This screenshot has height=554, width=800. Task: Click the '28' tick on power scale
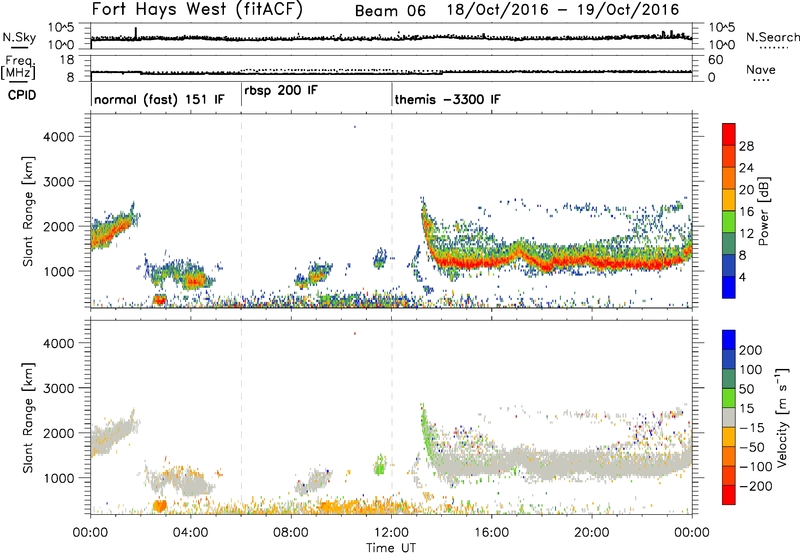(x=746, y=146)
